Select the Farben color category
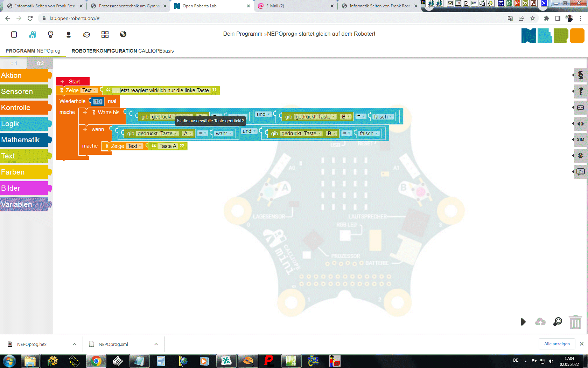Viewport: 588px width, 368px height. (24, 172)
